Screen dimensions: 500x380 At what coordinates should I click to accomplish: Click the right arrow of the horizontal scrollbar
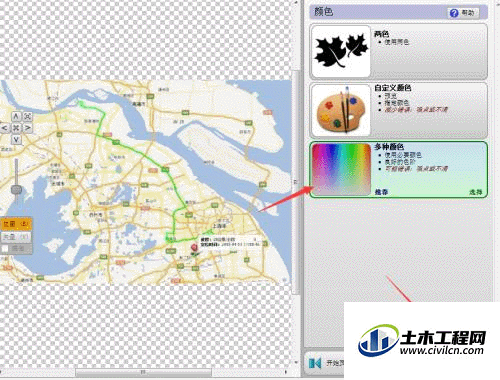click(286, 372)
